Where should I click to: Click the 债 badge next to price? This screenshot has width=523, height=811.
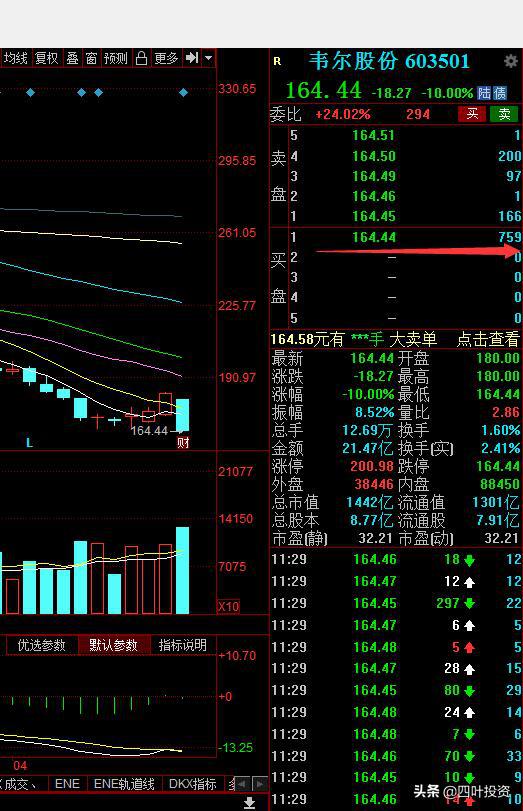[x=499, y=93]
